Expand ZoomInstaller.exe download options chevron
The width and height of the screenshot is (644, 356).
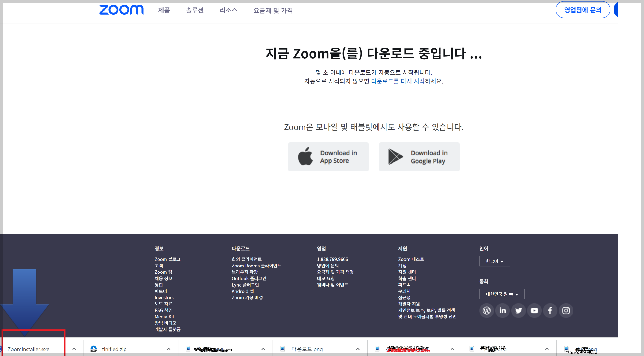click(x=74, y=349)
